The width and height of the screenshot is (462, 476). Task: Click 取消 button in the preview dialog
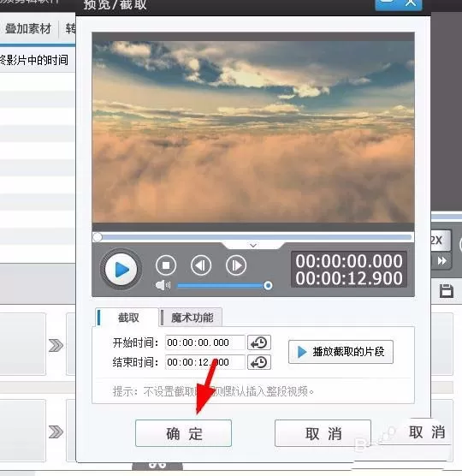323,433
